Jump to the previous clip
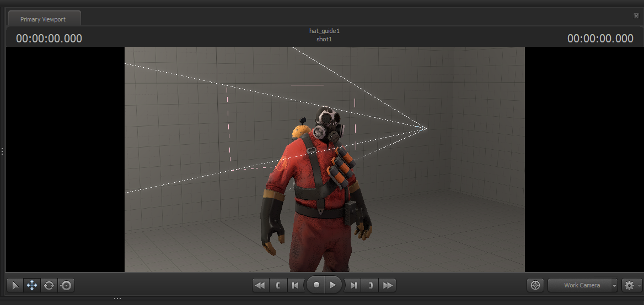Image resolution: width=644 pixels, height=305 pixels. click(260, 285)
